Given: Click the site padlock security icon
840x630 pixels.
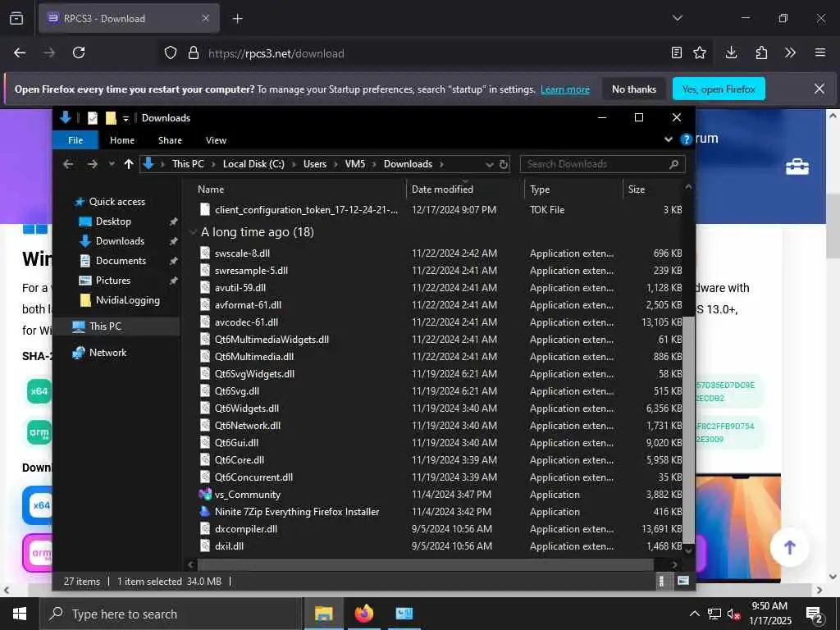Looking at the screenshot, I should (194, 53).
